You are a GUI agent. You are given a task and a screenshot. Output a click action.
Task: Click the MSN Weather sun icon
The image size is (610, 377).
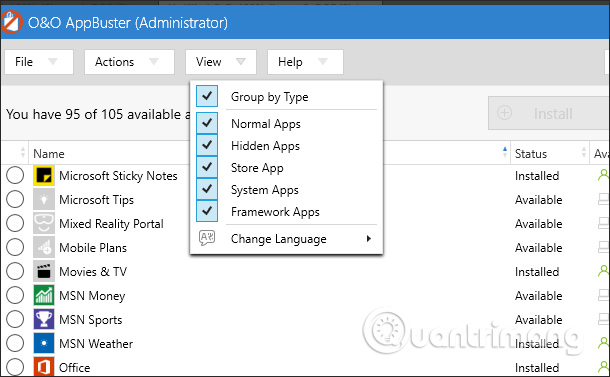44,343
